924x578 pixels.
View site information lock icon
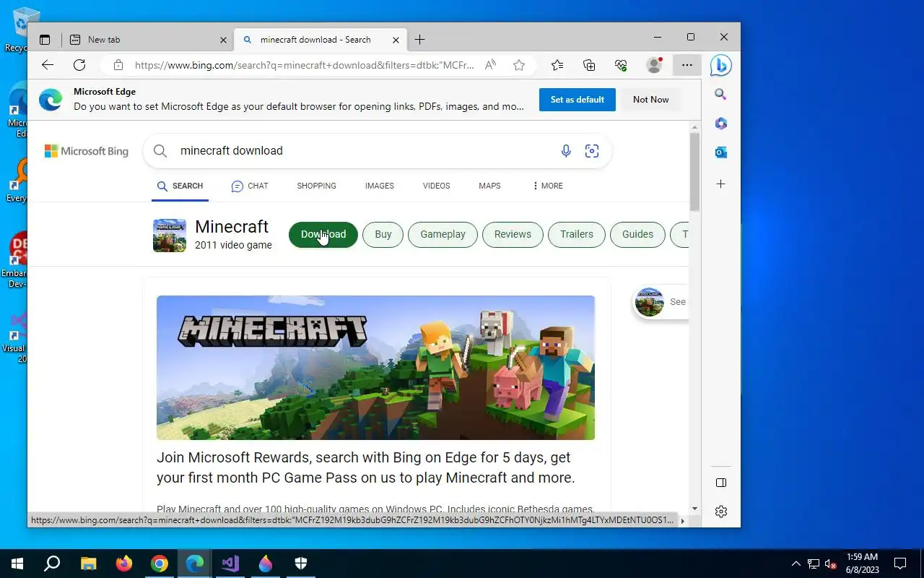tap(118, 65)
